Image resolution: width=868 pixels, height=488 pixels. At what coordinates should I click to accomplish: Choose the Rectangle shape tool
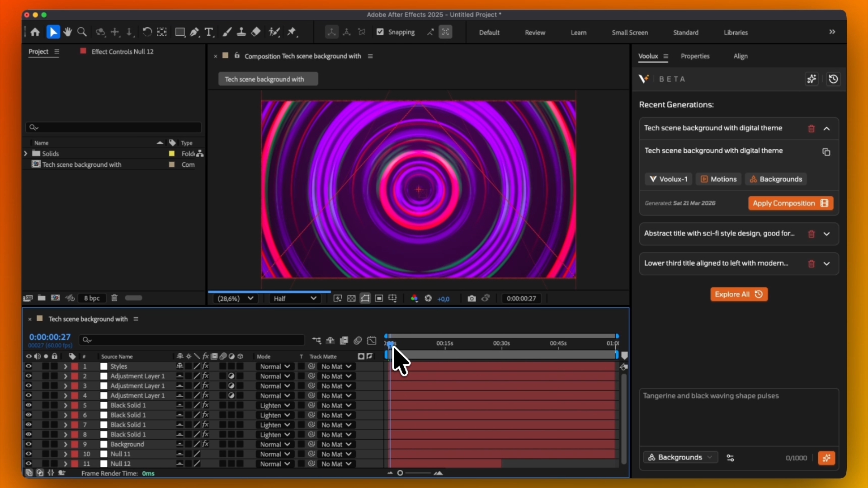coord(180,32)
